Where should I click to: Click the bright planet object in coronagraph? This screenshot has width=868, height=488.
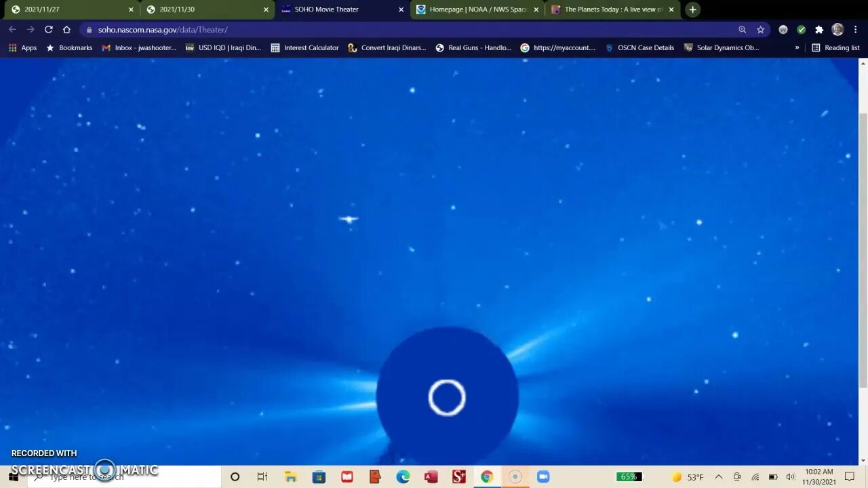[x=349, y=219]
